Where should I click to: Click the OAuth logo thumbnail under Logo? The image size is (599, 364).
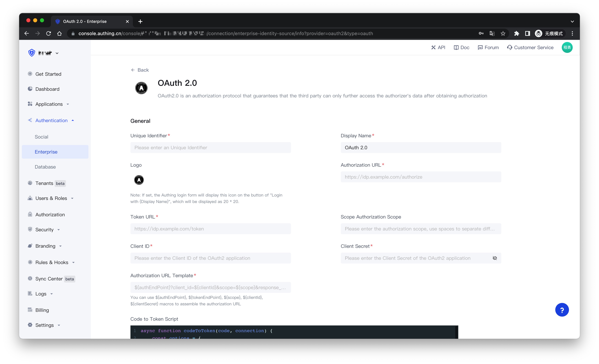pyautogui.click(x=139, y=180)
